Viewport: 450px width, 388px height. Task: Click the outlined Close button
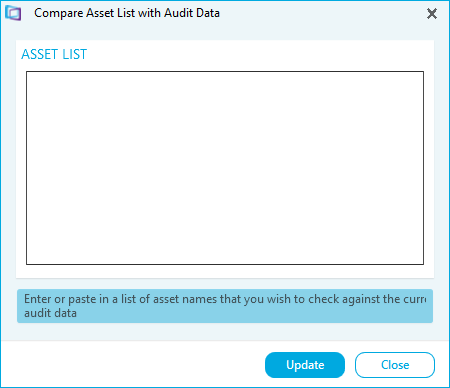[395, 365]
